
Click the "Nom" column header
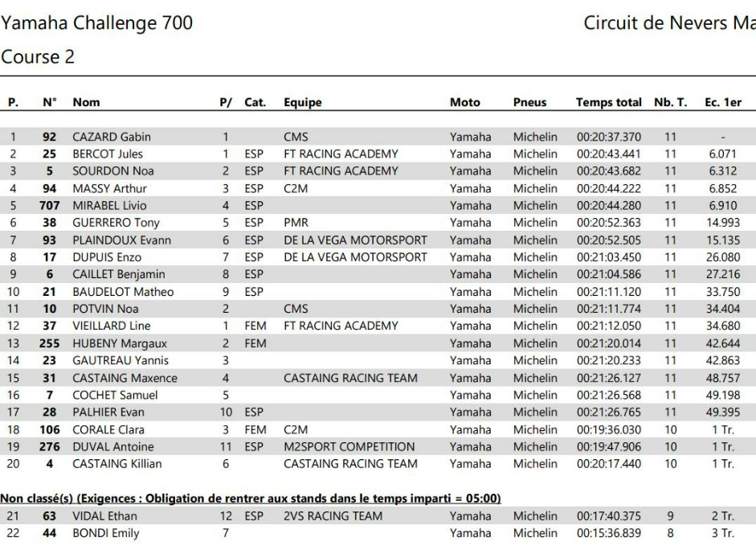[x=86, y=102]
